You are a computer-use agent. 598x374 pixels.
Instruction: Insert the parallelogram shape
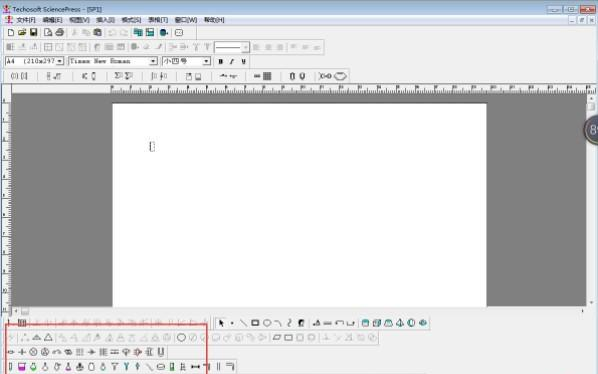click(x=277, y=337)
